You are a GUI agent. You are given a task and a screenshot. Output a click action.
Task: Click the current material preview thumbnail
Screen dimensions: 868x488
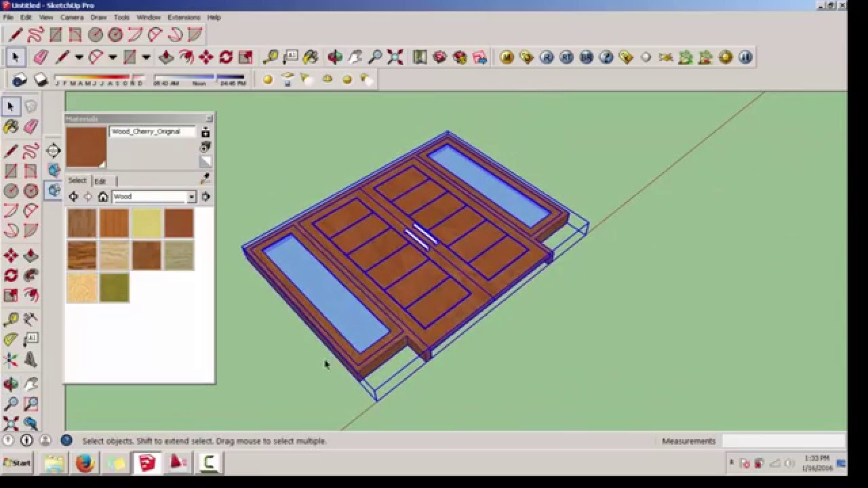[x=86, y=147]
